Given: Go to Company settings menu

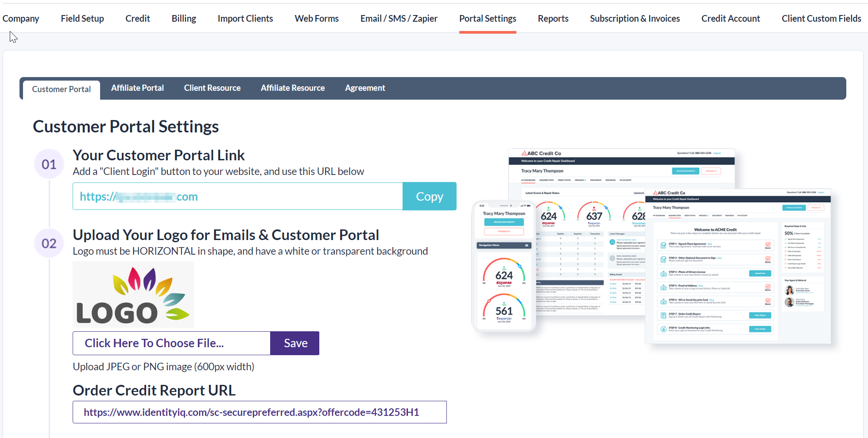Looking at the screenshot, I should point(21,19).
